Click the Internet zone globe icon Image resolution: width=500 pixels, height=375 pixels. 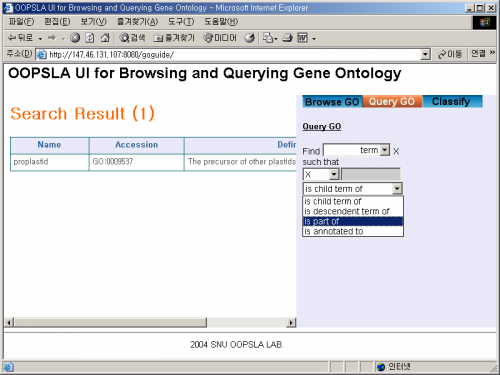(x=381, y=367)
